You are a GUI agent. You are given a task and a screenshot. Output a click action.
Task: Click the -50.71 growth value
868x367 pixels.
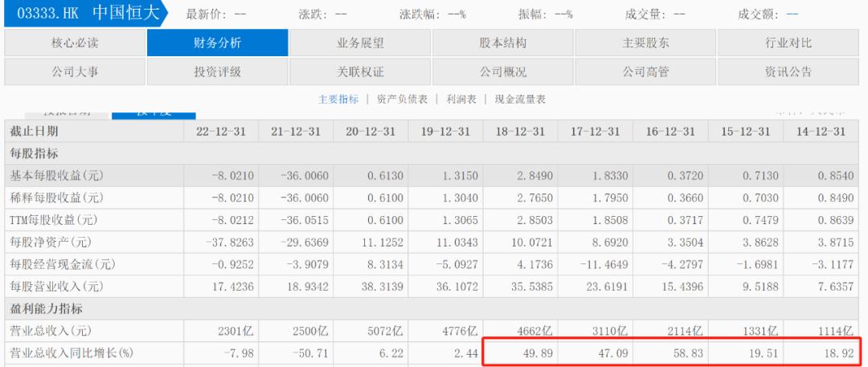pyautogui.click(x=310, y=353)
